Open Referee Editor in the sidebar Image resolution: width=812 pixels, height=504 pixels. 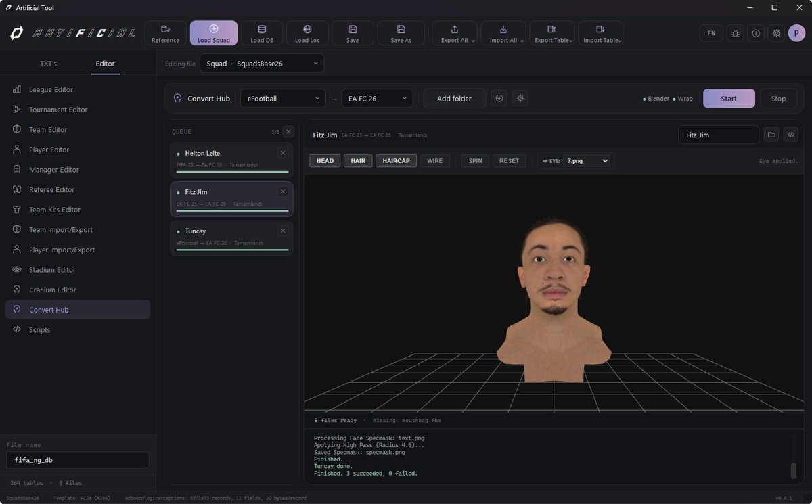click(x=78, y=189)
